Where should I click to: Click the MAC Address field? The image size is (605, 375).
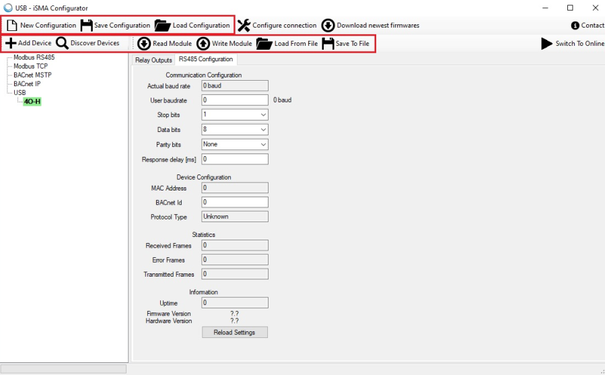[235, 188]
